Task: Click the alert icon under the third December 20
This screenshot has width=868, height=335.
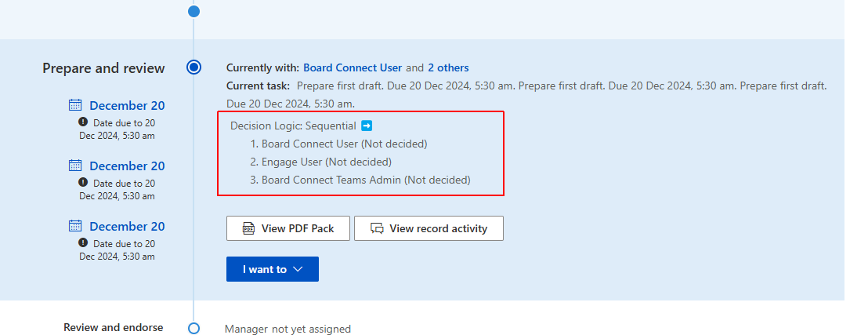Action: 83,243
